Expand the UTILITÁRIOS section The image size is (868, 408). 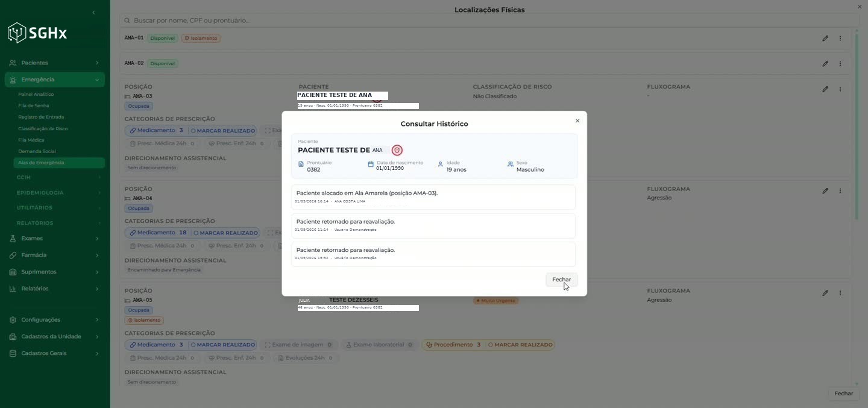pyautogui.click(x=58, y=207)
